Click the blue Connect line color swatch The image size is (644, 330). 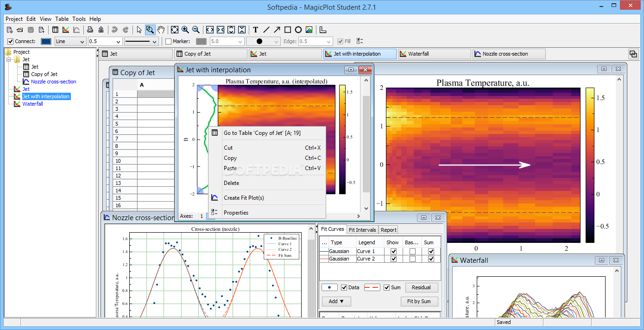tap(46, 41)
